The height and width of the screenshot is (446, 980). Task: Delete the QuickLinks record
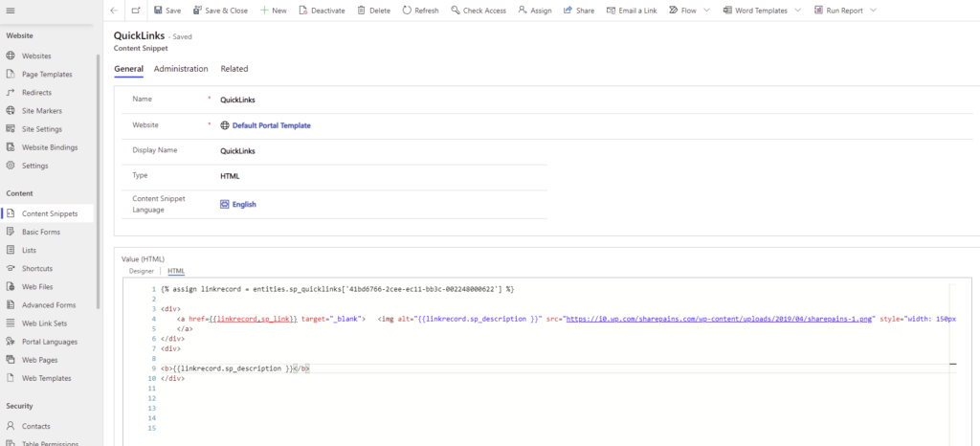pos(374,11)
